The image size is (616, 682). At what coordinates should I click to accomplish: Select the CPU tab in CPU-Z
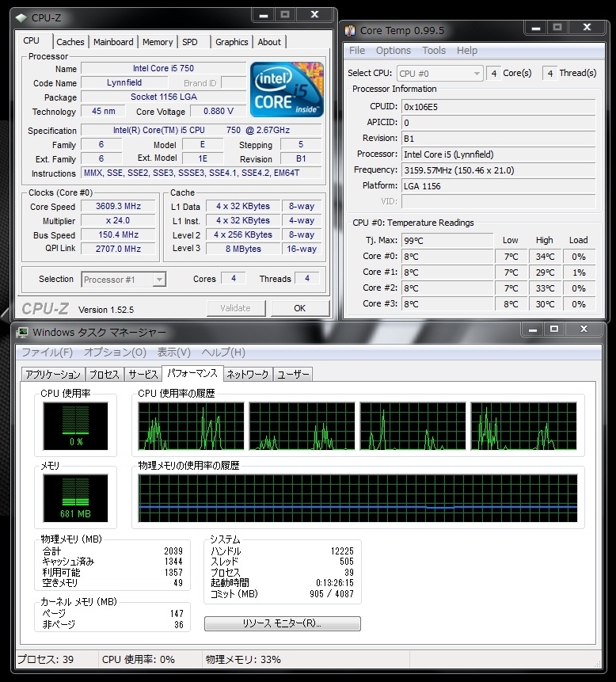click(x=32, y=40)
